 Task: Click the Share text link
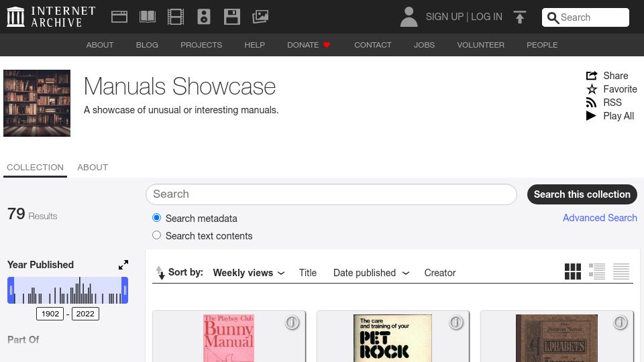[616, 76]
